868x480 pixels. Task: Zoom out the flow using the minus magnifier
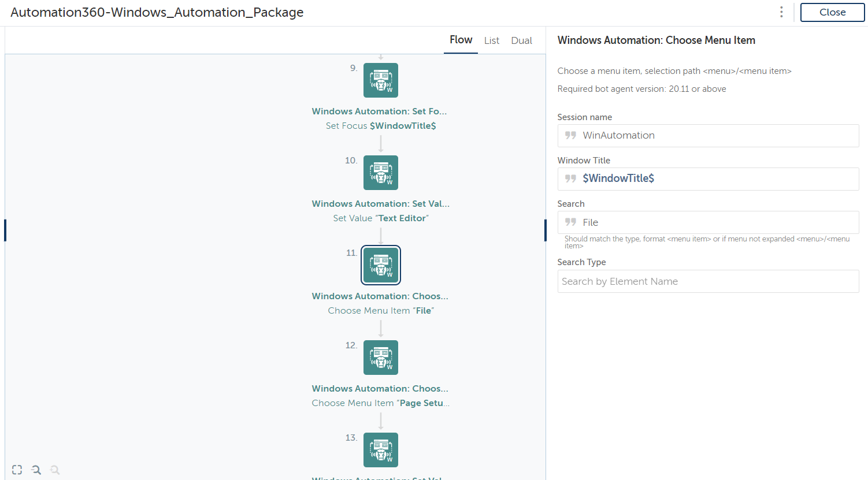[x=36, y=470]
